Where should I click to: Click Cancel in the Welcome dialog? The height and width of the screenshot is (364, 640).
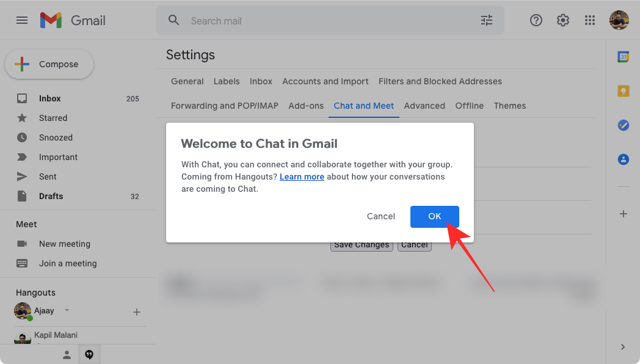tap(381, 216)
